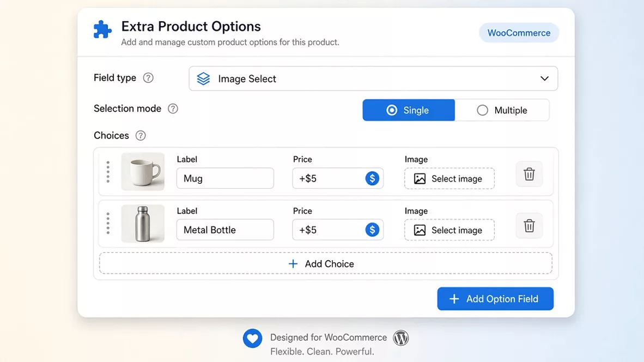Delete the Mug choice with trash icon
The image size is (644, 362).
point(529,174)
